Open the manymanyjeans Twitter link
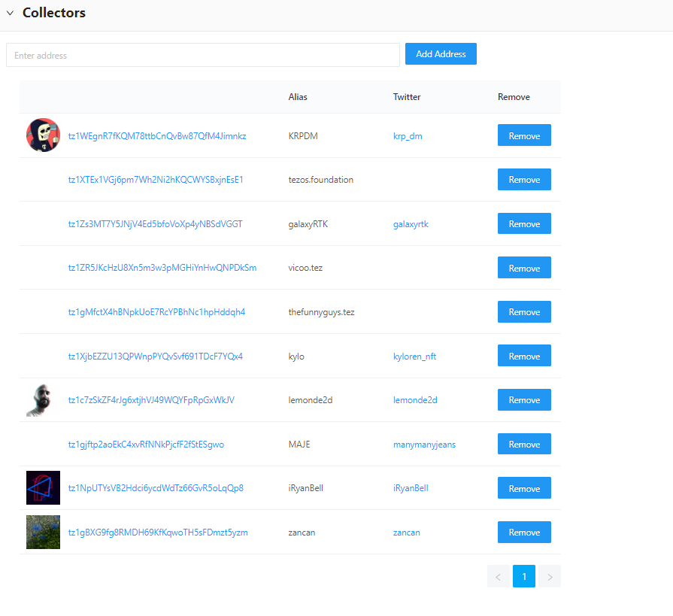 click(424, 445)
